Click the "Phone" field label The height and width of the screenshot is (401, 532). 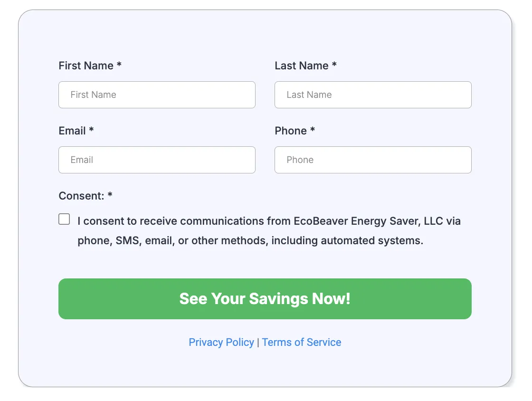click(291, 131)
